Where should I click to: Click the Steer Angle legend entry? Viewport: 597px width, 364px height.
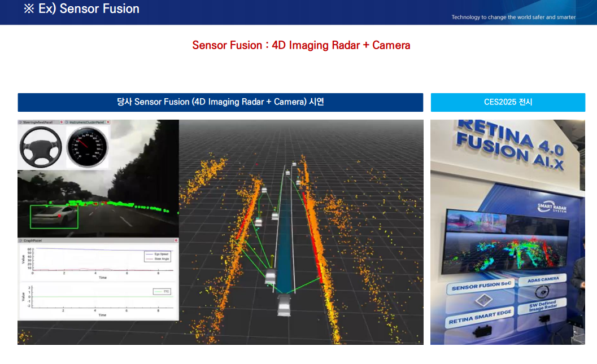point(158,258)
